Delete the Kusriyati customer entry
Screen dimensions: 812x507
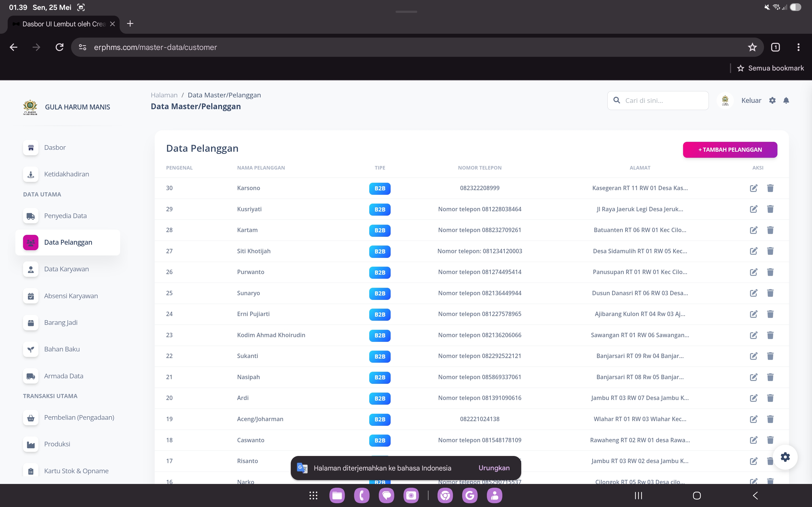click(770, 209)
